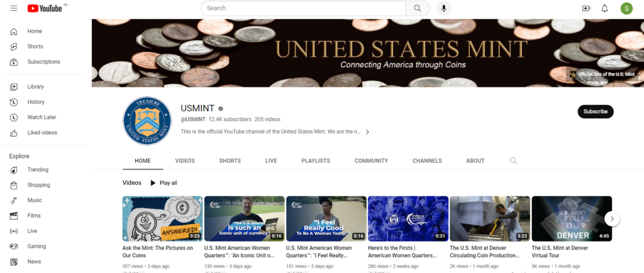Switch to the VIDEOS tab
The width and height of the screenshot is (644, 273).
pyautogui.click(x=185, y=161)
